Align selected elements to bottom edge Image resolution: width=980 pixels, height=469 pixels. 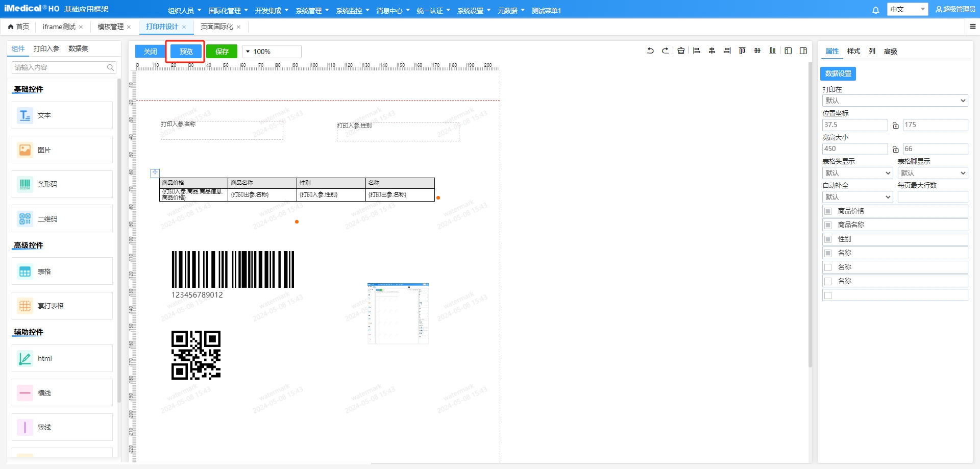coord(772,51)
